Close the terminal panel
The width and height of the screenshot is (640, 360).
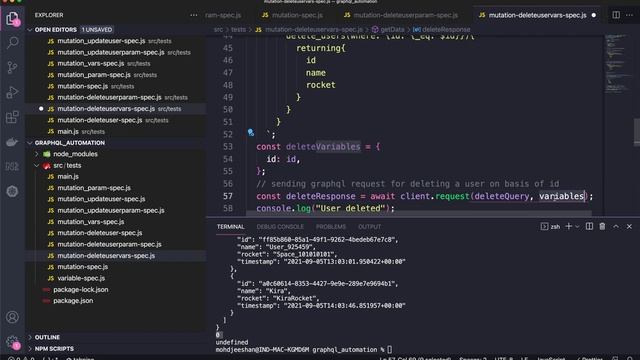(629, 227)
